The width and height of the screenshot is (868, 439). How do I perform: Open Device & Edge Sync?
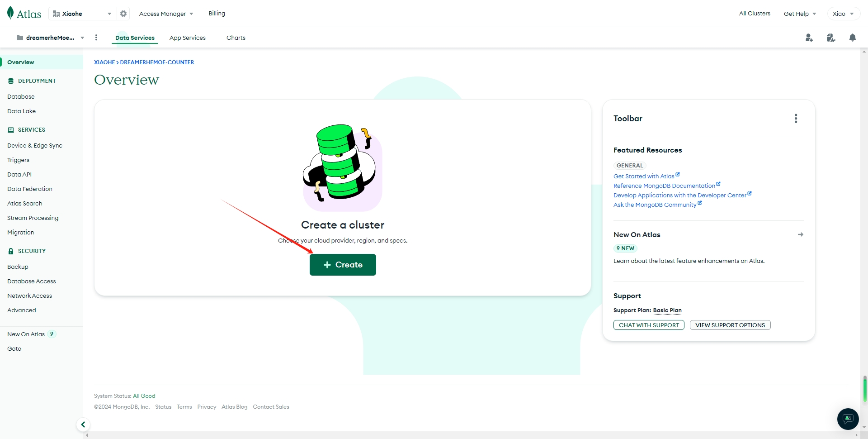pyautogui.click(x=35, y=145)
